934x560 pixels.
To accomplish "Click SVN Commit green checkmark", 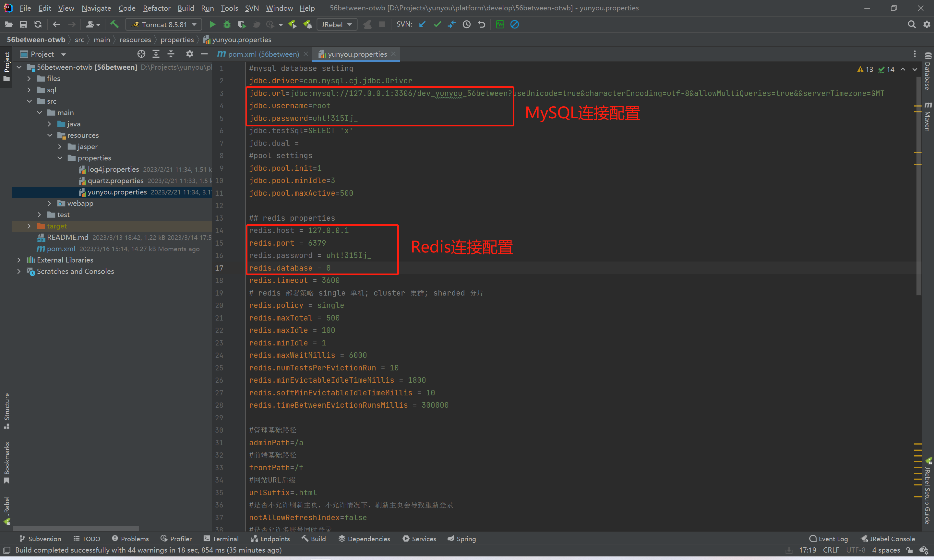I will click(x=437, y=25).
